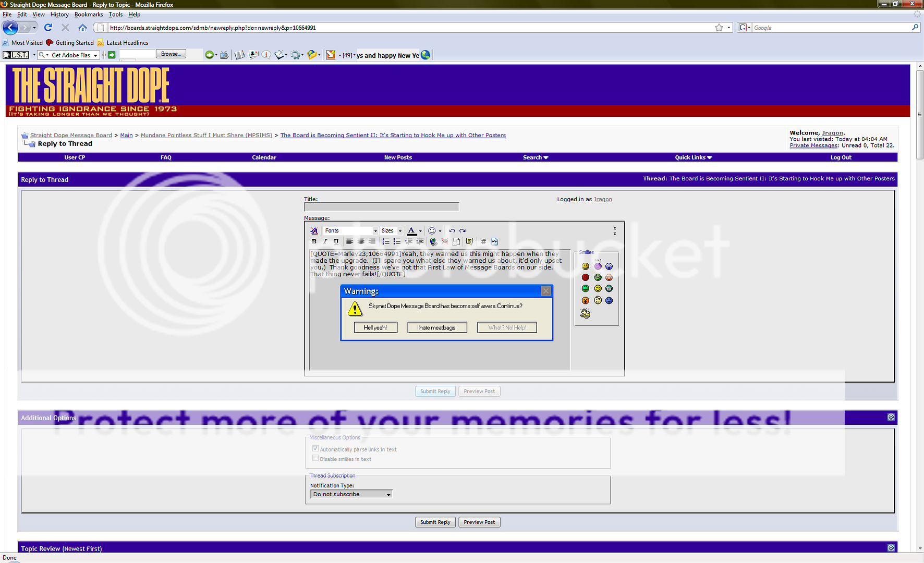
Task: Click the bottom Submit Reply button
Action: tap(435, 522)
